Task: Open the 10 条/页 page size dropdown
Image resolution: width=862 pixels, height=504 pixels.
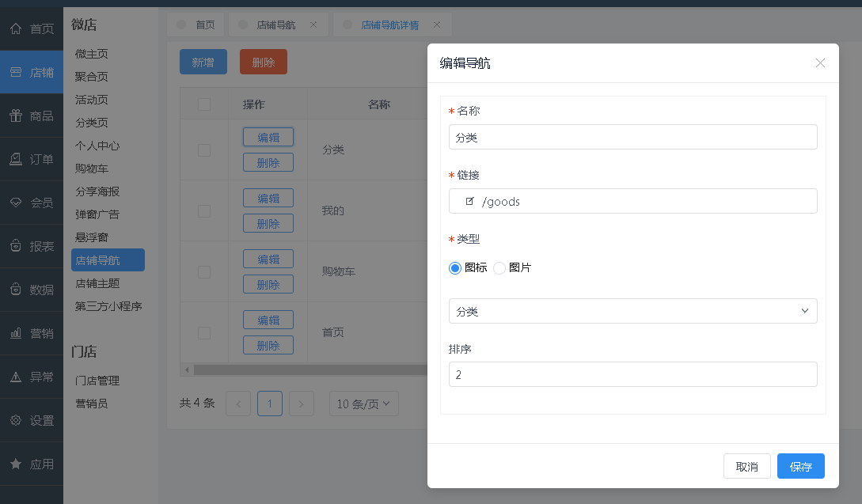Action: point(364,404)
